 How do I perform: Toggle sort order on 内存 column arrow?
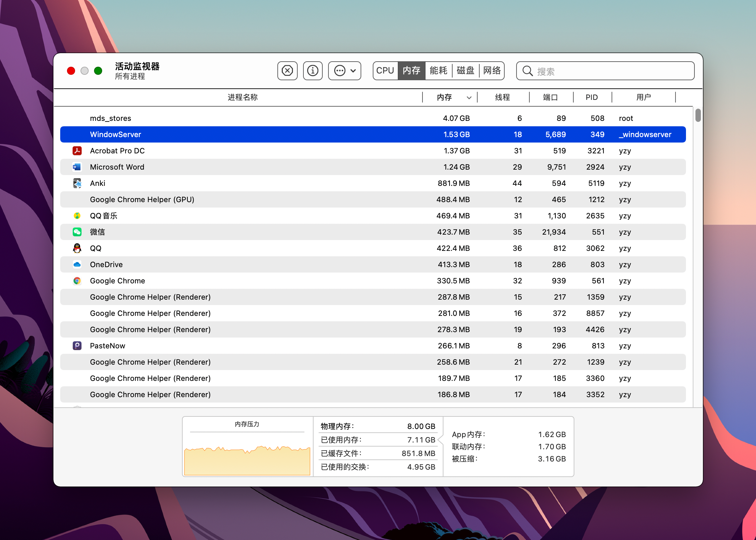click(469, 98)
